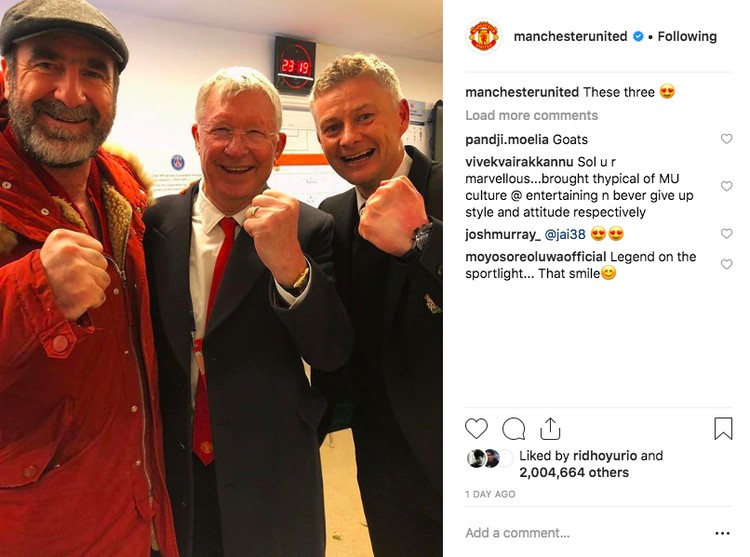Screen dimensions: 750x557
Task: Like vivekvairakkannu's comment heart
Action: (726, 186)
